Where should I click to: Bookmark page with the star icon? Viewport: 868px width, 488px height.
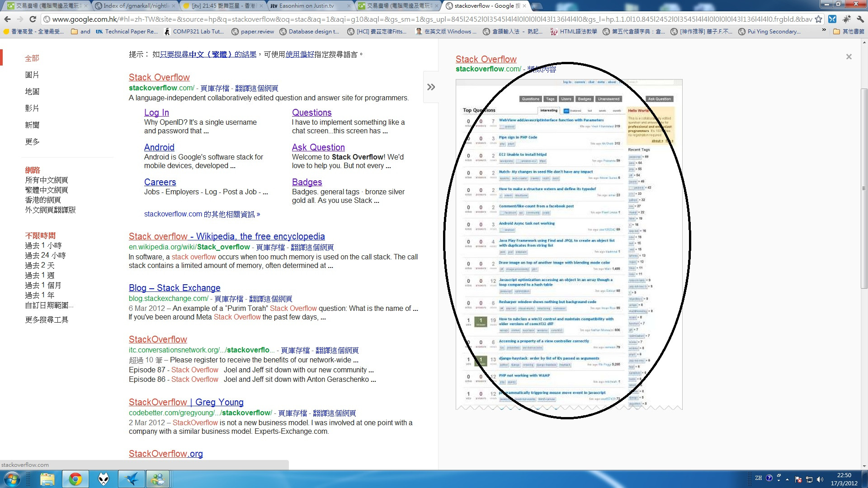pos(818,19)
